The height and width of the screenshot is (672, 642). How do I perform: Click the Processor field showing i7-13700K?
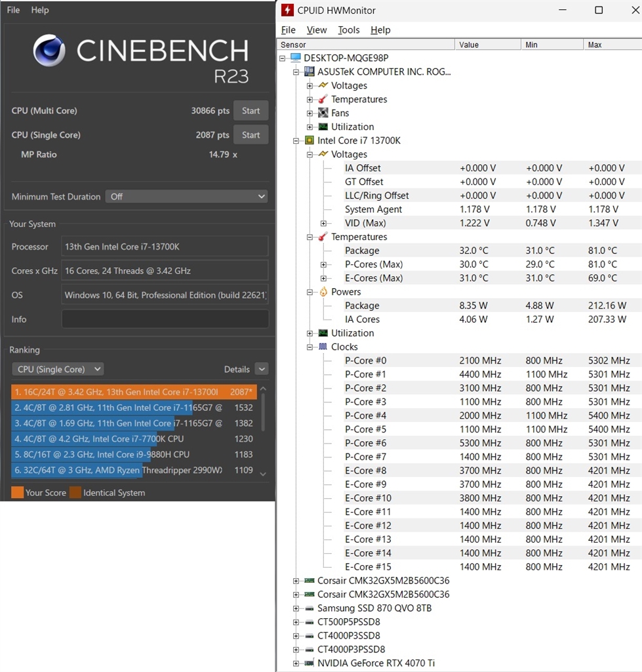[x=165, y=247]
